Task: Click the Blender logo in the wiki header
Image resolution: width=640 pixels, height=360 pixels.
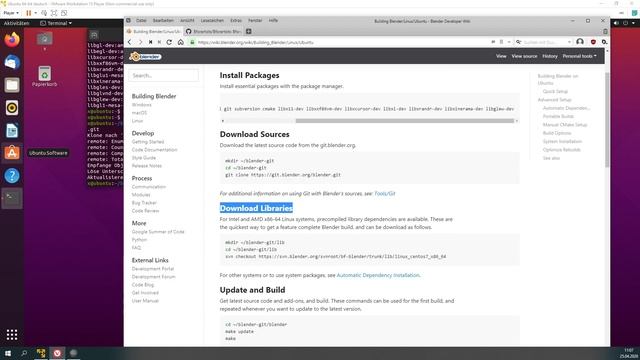Action: 145,56
